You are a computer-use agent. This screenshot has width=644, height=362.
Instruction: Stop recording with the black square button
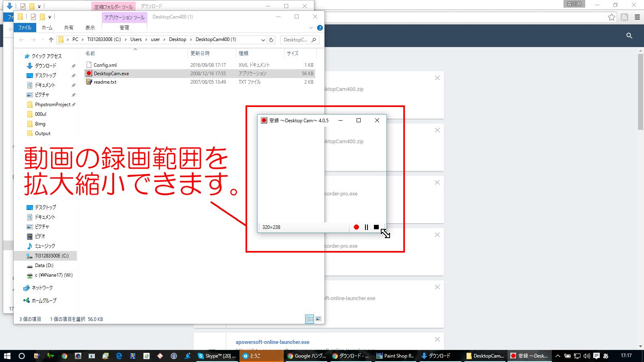tap(376, 227)
